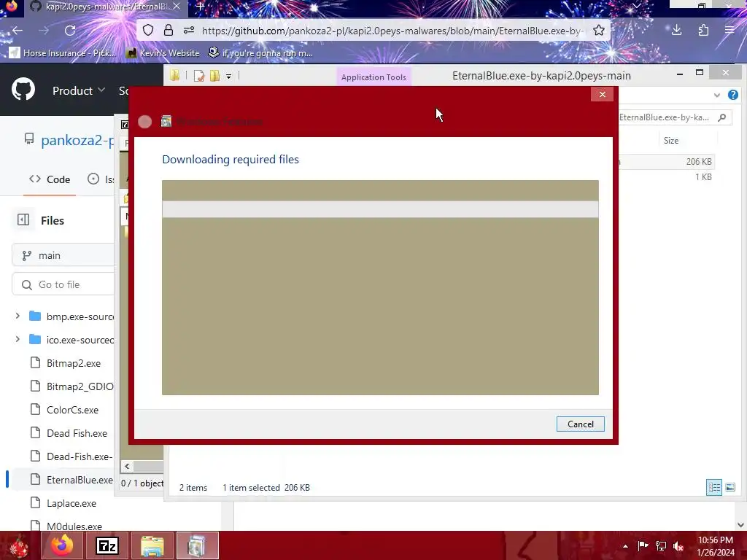Open Horse Insurance bookmark
This screenshot has width=747, height=560.
click(x=62, y=52)
